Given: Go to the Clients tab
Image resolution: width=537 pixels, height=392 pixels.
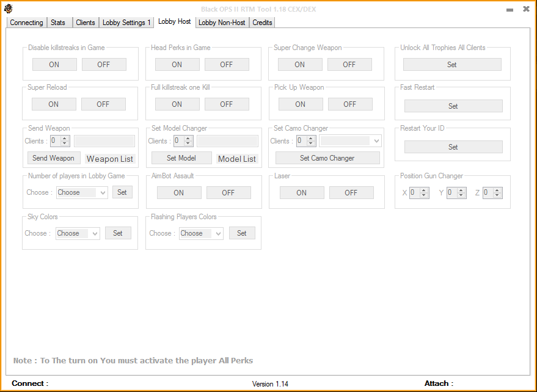Looking at the screenshot, I should coord(86,23).
